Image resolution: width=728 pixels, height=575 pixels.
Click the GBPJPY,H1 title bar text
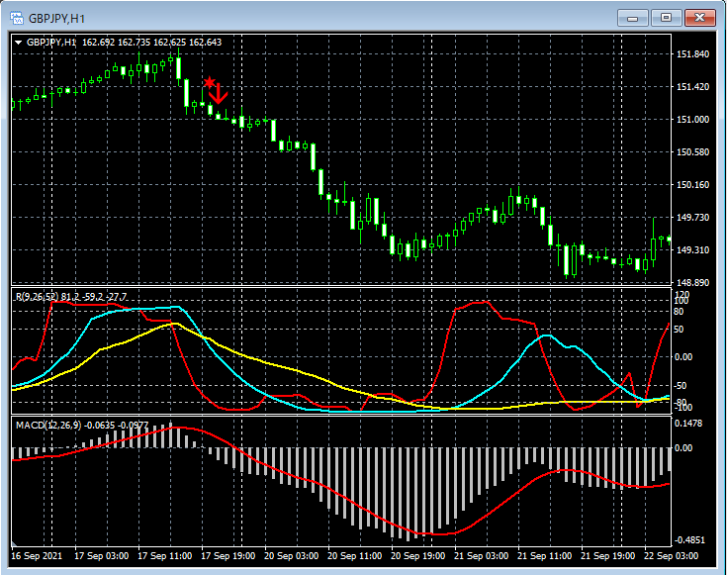click(55, 18)
